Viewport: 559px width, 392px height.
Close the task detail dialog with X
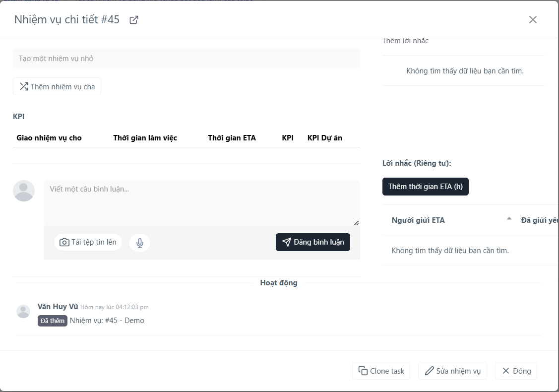533,20
